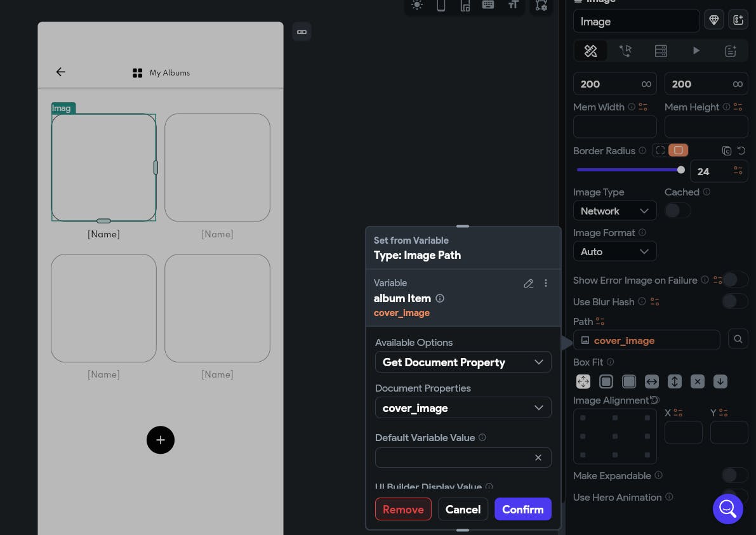This screenshot has height=535, width=756.
Task: Select Box Fit cover option
Action: (x=628, y=381)
